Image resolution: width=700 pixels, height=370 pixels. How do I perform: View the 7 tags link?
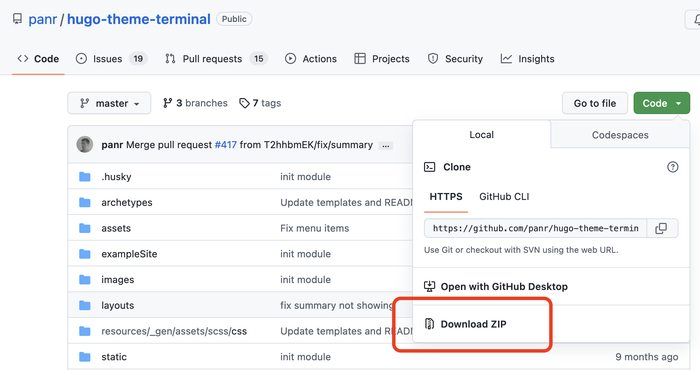[x=260, y=103]
